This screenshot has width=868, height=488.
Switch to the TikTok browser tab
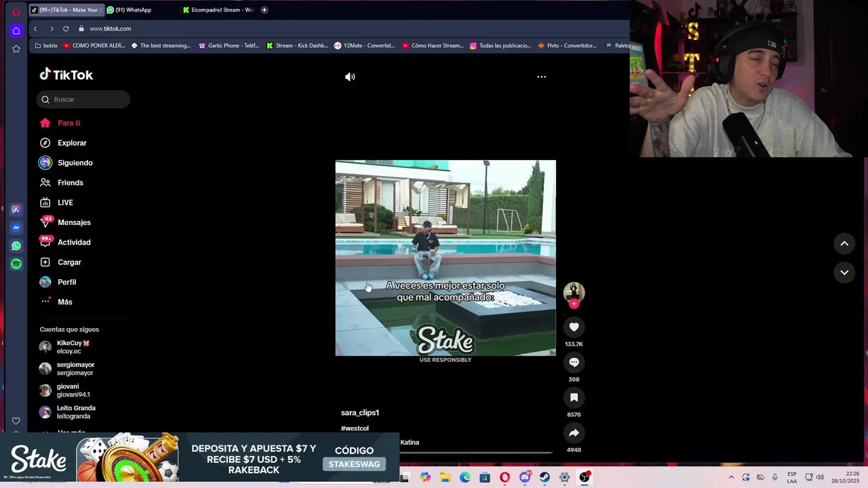click(66, 9)
